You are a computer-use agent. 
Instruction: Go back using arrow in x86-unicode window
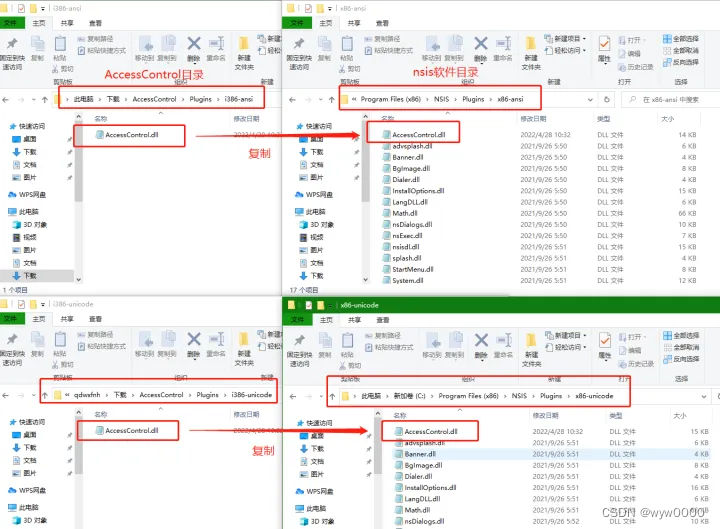click(x=293, y=396)
